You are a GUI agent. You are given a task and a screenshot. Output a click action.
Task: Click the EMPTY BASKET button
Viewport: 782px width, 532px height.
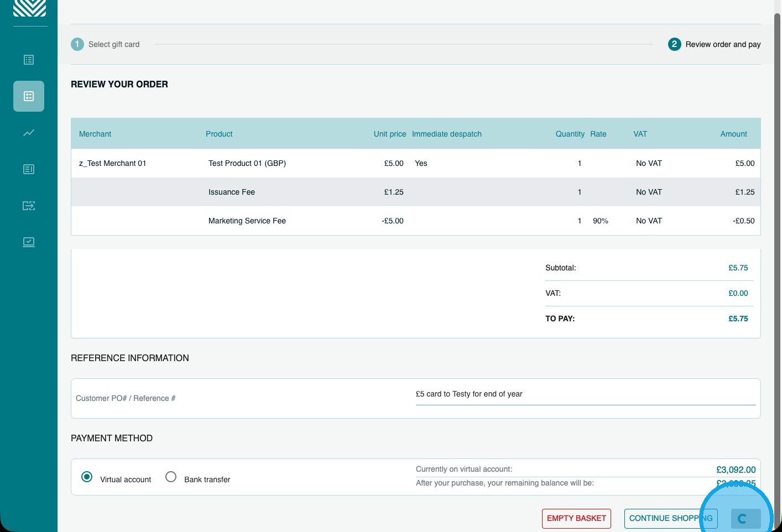pos(576,519)
